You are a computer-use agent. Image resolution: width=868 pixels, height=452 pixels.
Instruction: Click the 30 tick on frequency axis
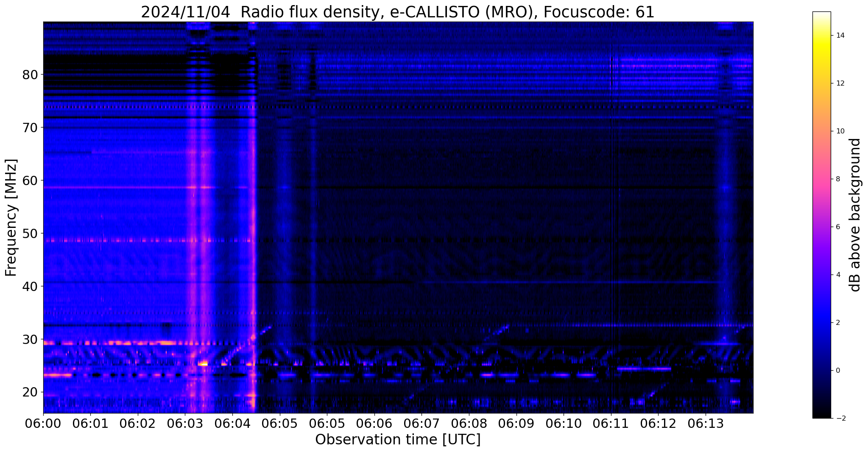30,339
